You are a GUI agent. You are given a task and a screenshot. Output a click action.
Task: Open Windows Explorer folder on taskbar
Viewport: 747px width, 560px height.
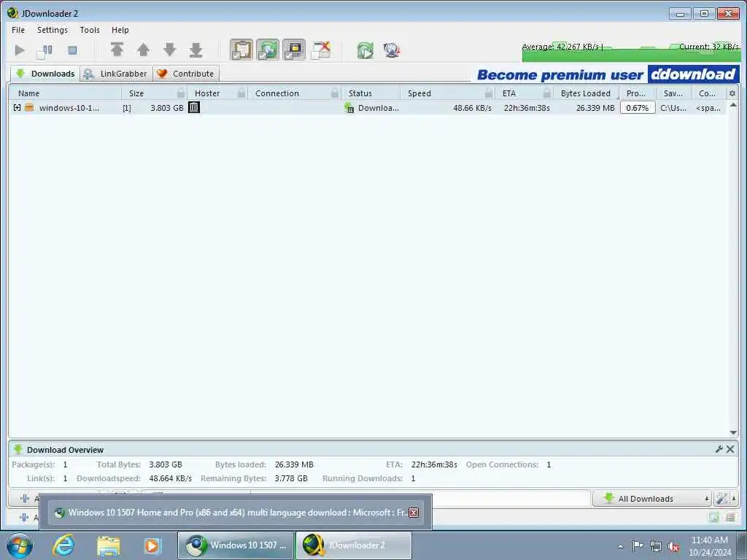[x=108, y=545]
